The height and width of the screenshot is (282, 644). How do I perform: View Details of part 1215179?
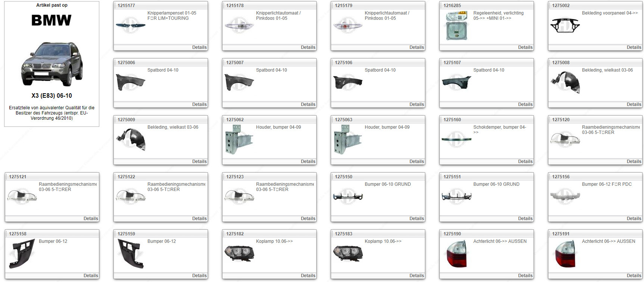(x=417, y=47)
